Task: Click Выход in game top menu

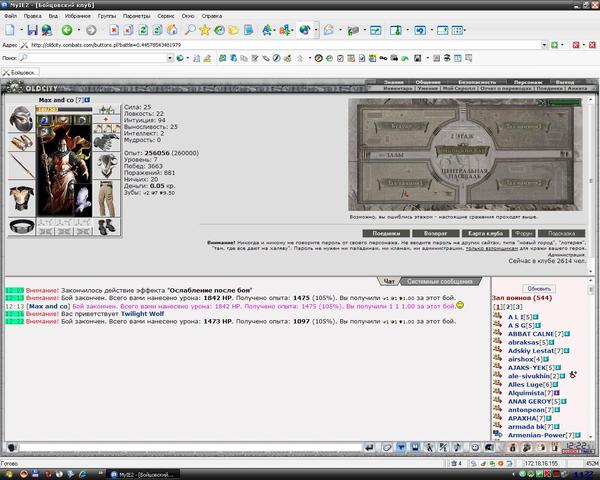Action: [565, 82]
